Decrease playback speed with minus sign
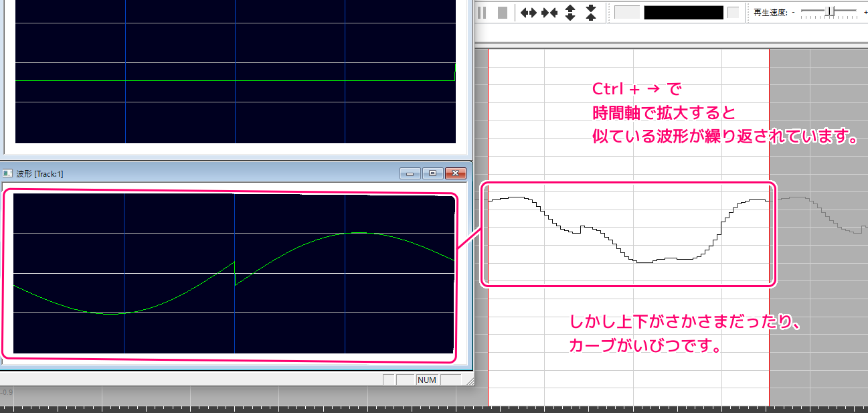The image size is (868, 413). [794, 13]
